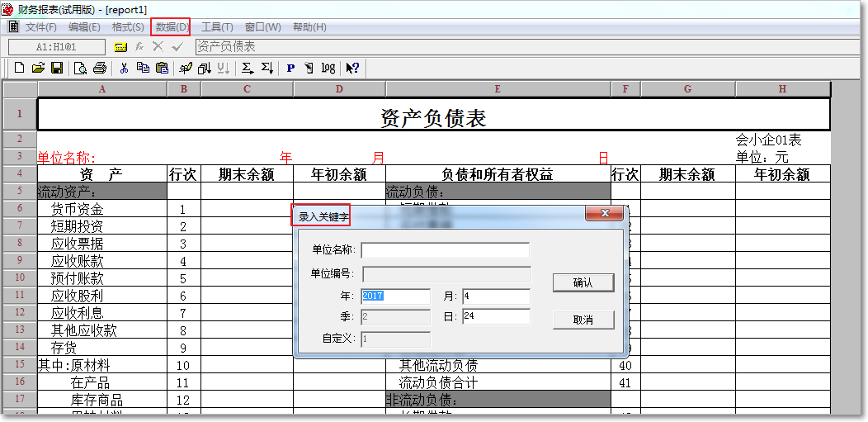Click the 应收票据 cell
Viewport: 868px width, 422px height.
[x=101, y=244]
